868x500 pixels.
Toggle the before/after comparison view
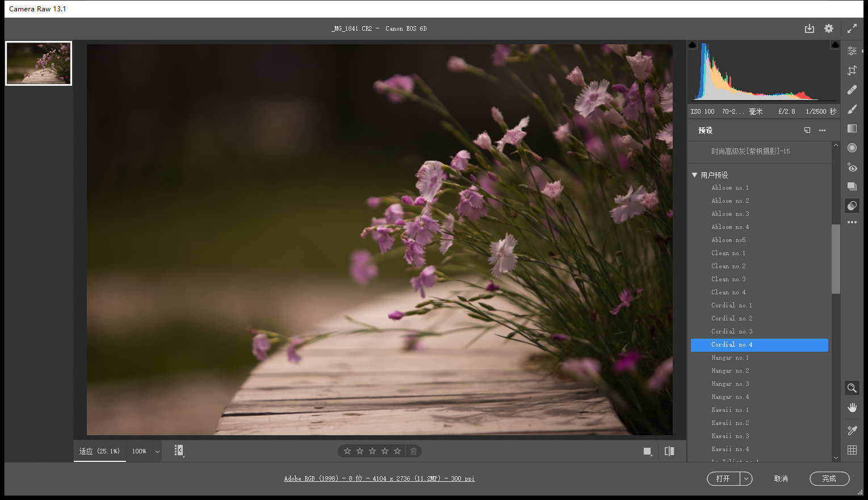pyautogui.click(x=669, y=451)
